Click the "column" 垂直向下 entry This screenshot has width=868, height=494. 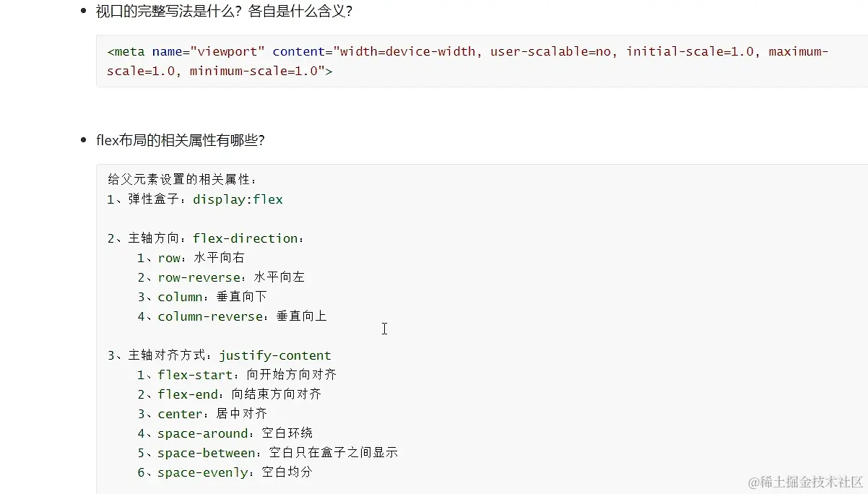[x=181, y=297]
